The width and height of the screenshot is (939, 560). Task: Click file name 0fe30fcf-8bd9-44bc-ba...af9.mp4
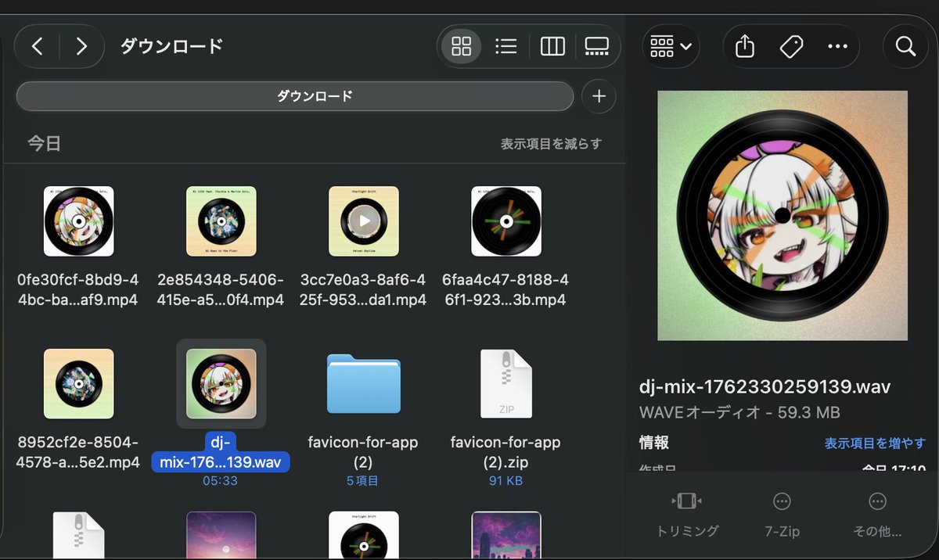[77, 289]
